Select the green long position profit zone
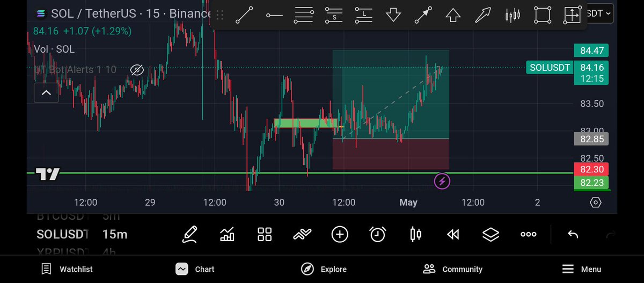644x283 pixels. coord(391,95)
